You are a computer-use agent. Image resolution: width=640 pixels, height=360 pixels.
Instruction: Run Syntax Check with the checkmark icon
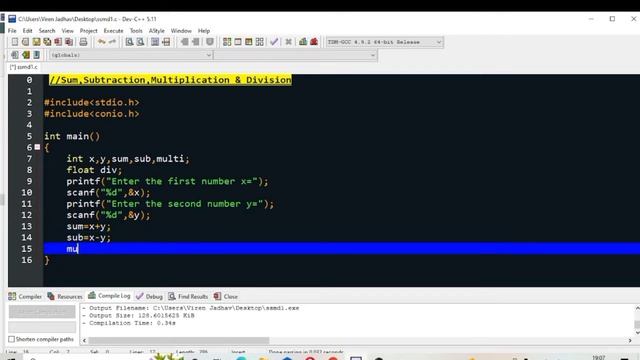click(x=274, y=42)
